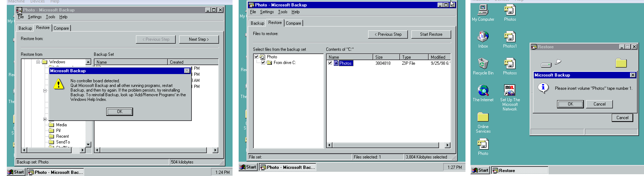Image resolution: width=644 pixels, height=176 pixels.
Task: Switch to Compare tab above Files to restore
Action: (293, 23)
